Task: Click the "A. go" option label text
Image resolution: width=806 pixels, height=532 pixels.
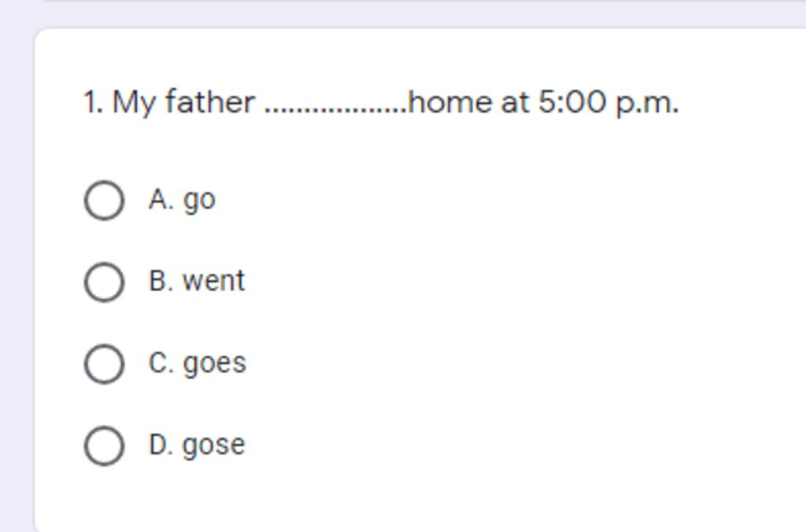Action: pos(182,200)
